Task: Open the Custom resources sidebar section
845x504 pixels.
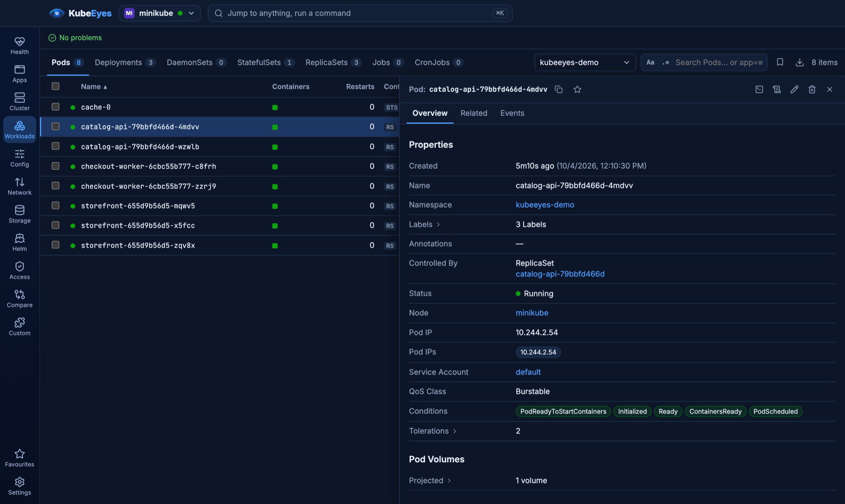Action: (x=19, y=327)
